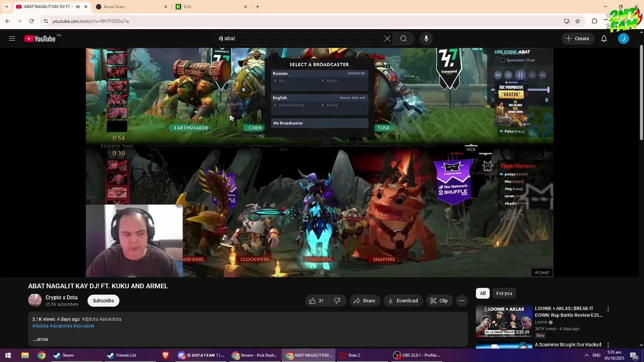Viewport: 644px width, 362px height.
Task: Open OBS 32.0.1 from the taskbar
Action: 418,355
